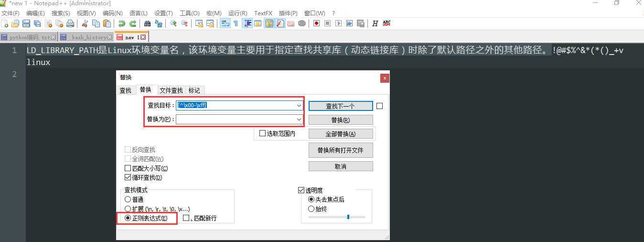The width and height of the screenshot is (644, 242).
Task: Open the 宏(M) menu
Action: coord(214,13)
